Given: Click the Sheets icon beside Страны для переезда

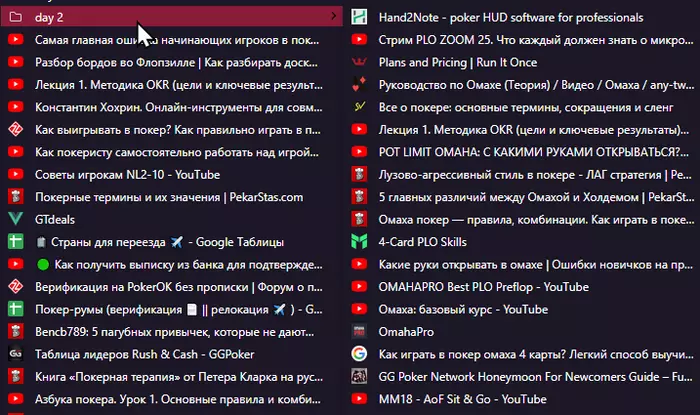Looking at the screenshot, I should click(x=16, y=241).
